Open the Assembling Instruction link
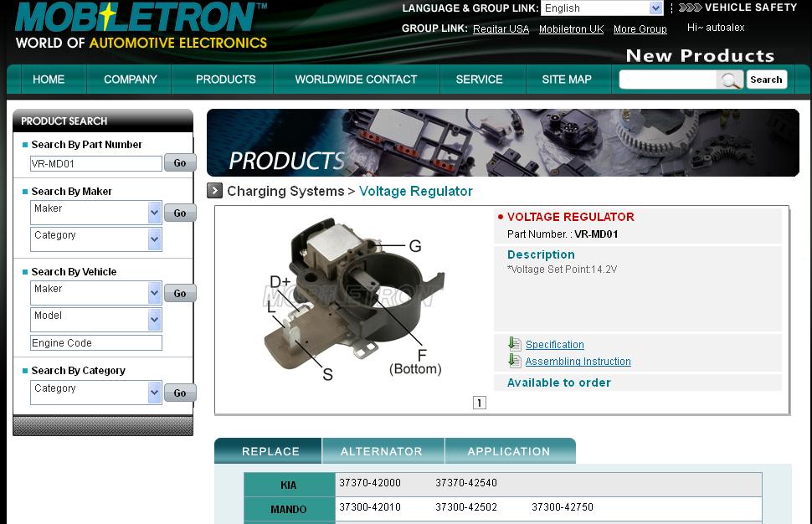812x524 pixels. (578, 362)
